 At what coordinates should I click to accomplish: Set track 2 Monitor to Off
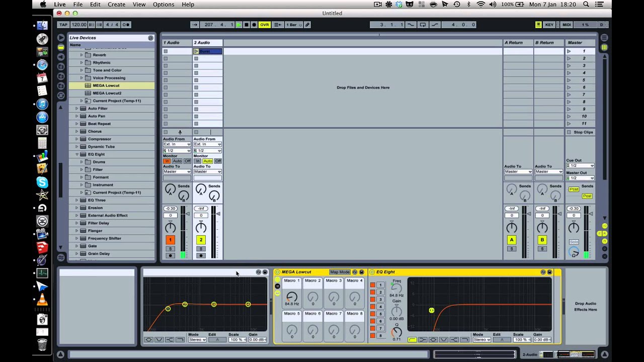coord(218,161)
